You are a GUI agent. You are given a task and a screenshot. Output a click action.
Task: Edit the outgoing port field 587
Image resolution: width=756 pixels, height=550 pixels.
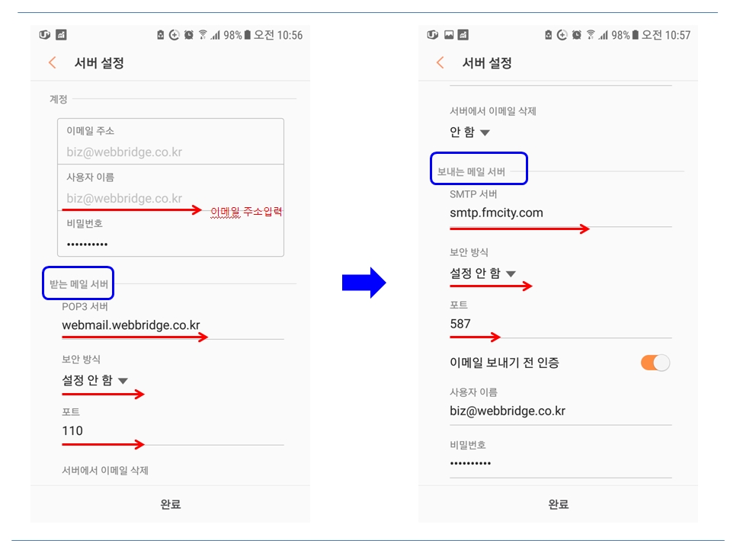[561, 324]
